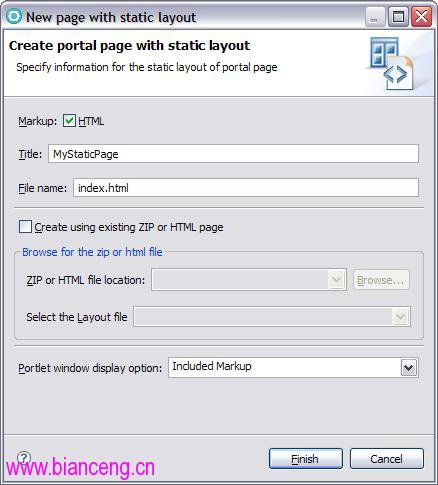Open the Portlet window display option dropdown
The width and height of the screenshot is (438, 485).
[409, 368]
